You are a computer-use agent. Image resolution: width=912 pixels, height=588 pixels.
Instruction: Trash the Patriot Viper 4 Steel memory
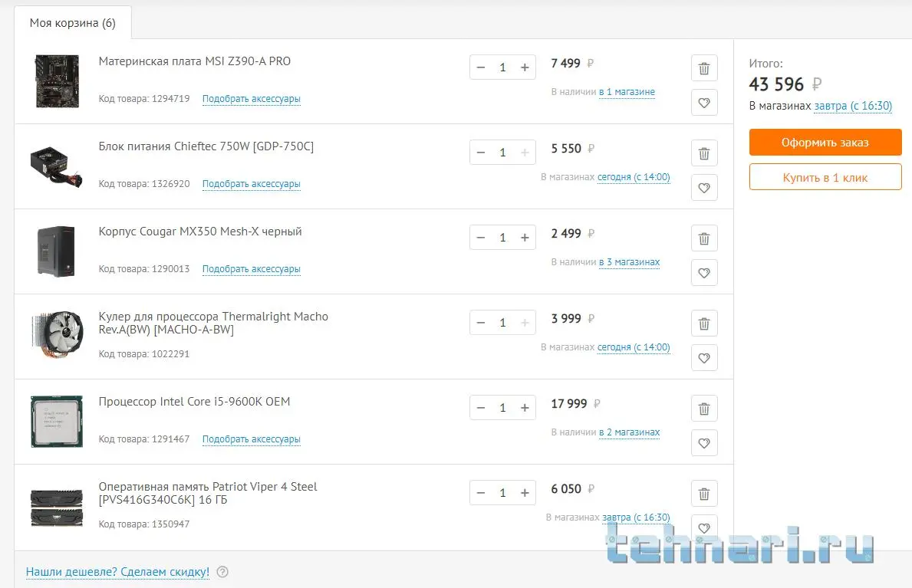(704, 494)
